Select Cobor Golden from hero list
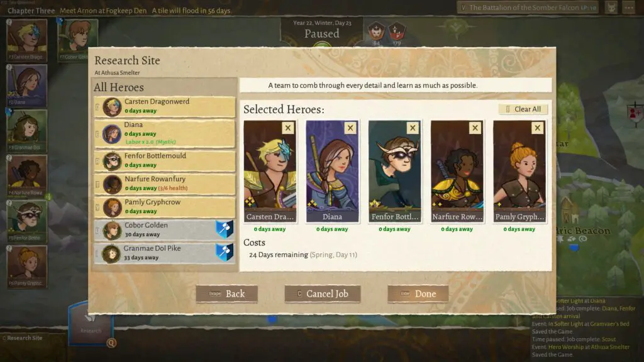The height and width of the screenshot is (362, 644). coord(165,230)
